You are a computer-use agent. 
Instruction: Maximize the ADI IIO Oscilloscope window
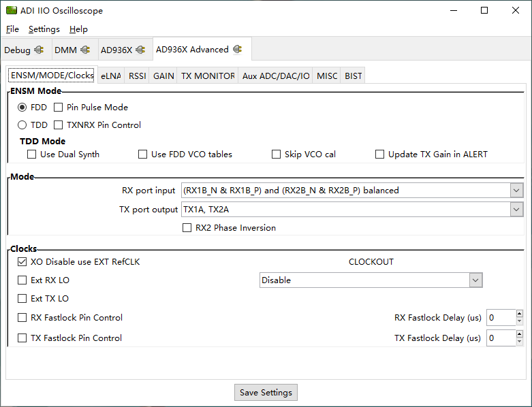click(484, 10)
